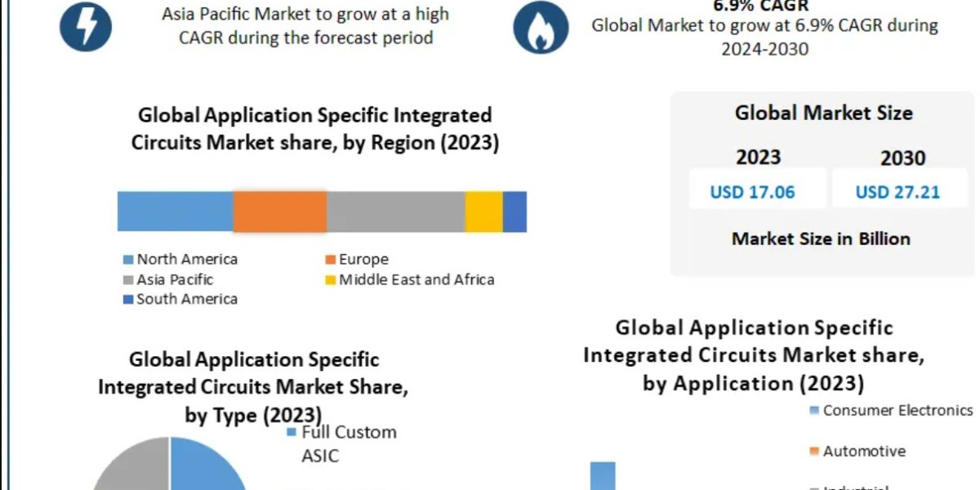Click the Asia Pacific Market growth statement

coord(305,25)
